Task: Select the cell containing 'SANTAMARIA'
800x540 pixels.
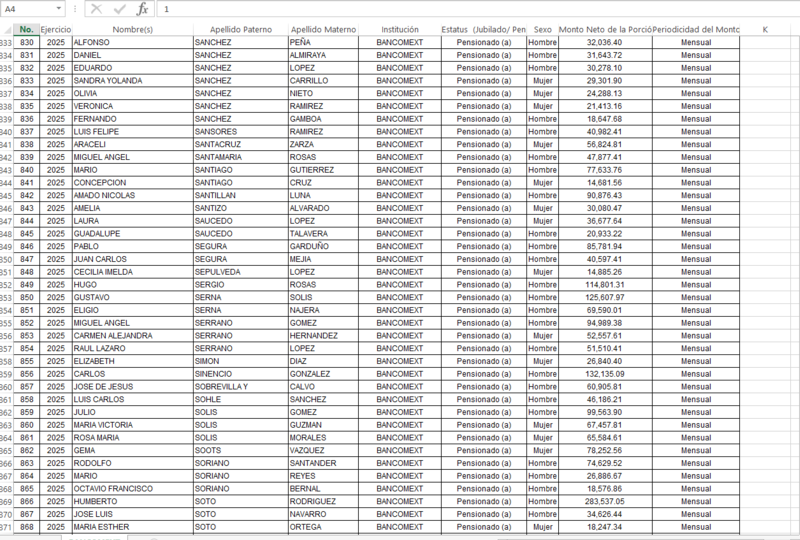Action: (238, 157)
